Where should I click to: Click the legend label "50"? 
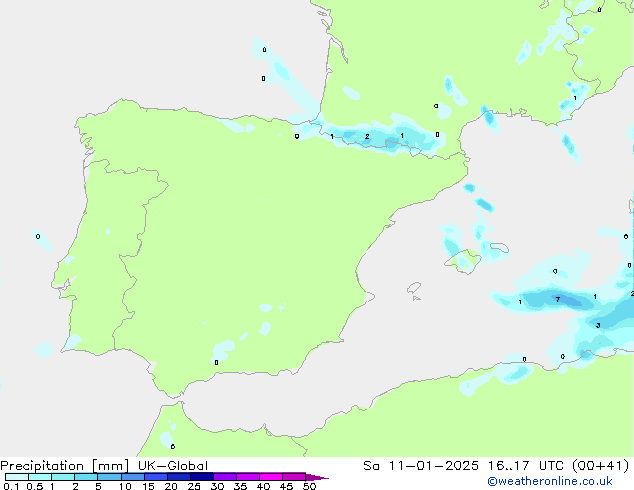[x=309, y=486]
